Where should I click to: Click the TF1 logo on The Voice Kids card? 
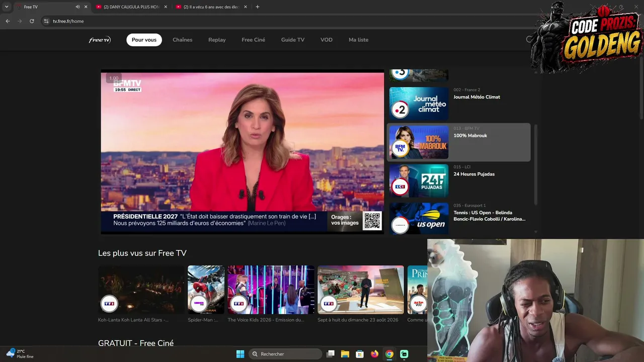pos(238,304)
